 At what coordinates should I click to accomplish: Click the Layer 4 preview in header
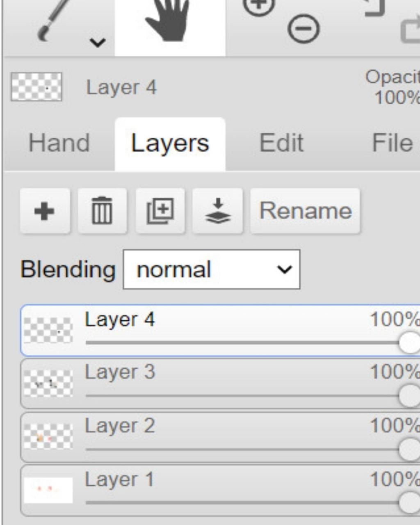pos(37,87)
